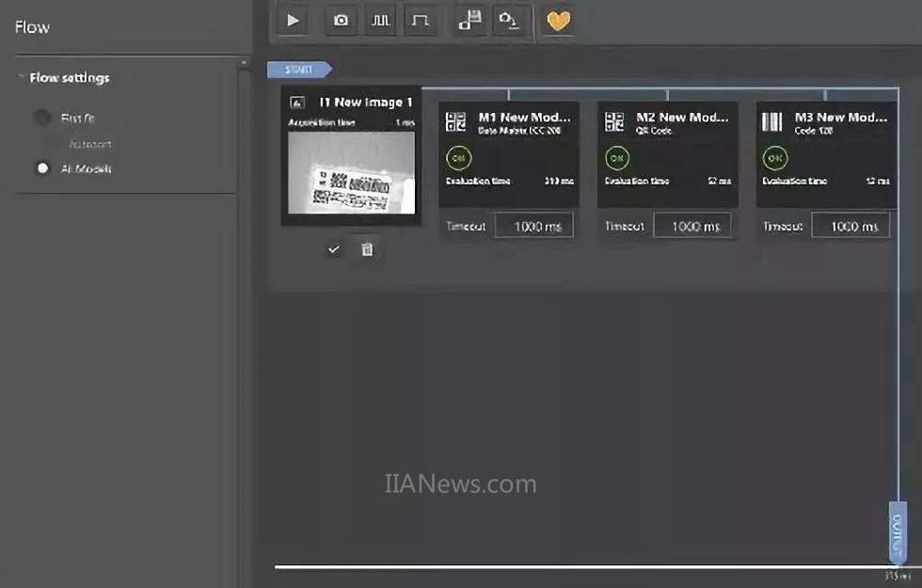Click the M1 Data Matrix code icon
Image resolution: width=922 pixels, height=588 pixels.
pos(456,122)
